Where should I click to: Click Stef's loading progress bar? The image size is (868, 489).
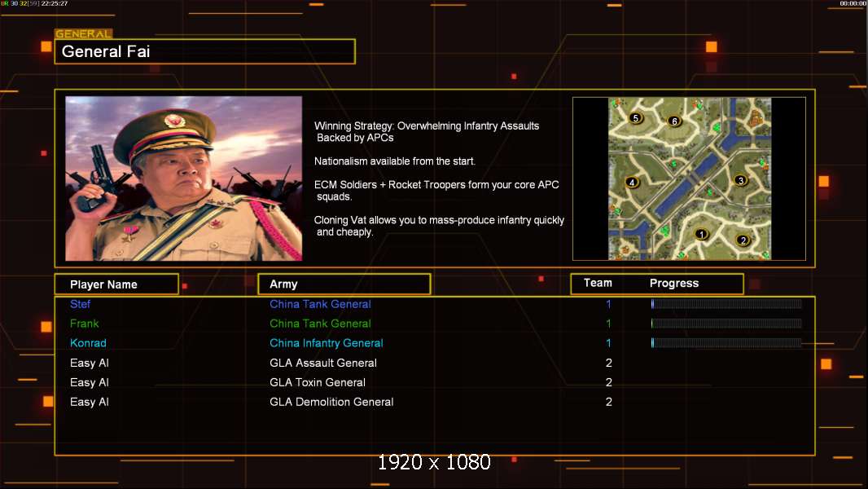click(x=726, y=303)
